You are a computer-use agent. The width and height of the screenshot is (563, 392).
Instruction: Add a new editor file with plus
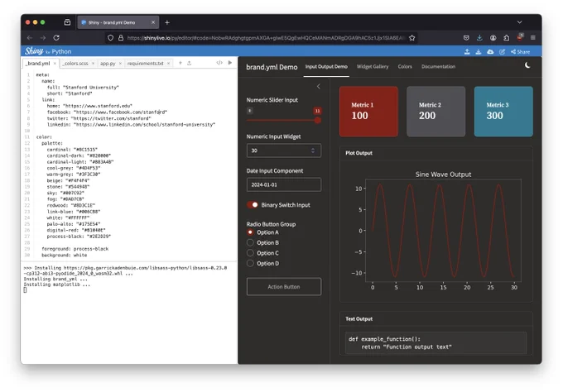coord(180,63)
